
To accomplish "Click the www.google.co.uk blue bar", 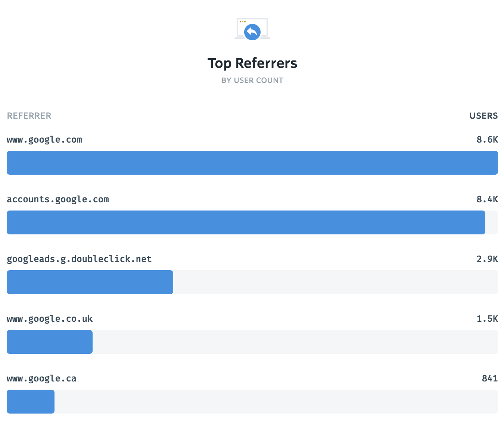I will coord(50,342).
